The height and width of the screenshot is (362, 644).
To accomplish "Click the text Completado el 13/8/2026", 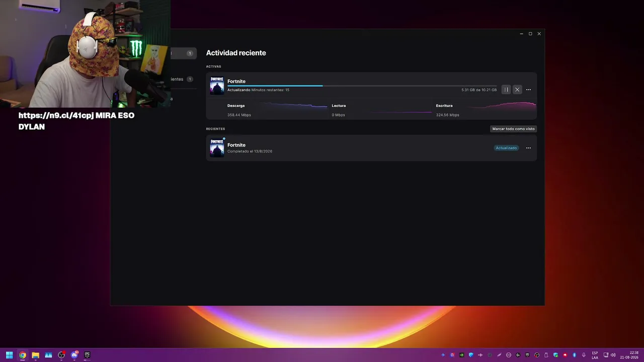I will 250,151.
